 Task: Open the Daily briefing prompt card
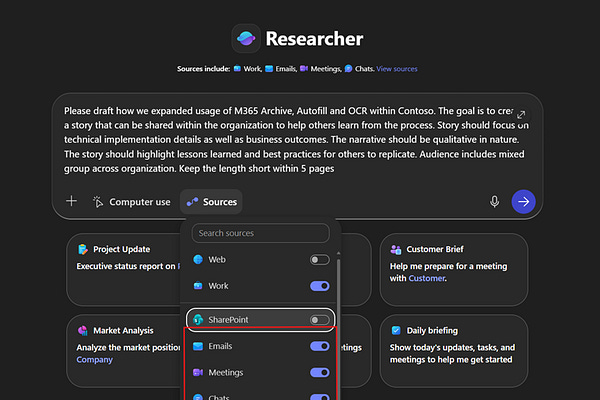click(454, 351)
